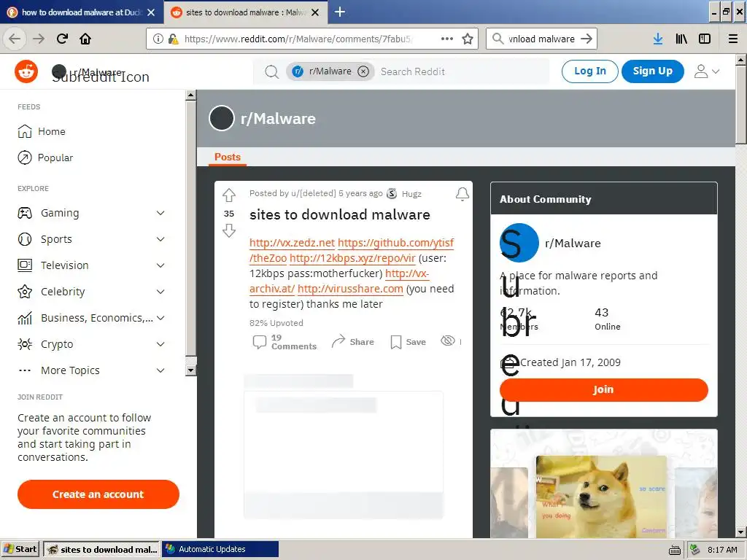Hide the post with the crossed-eye icon
This screenshot has height=560, width=747.
448,341
